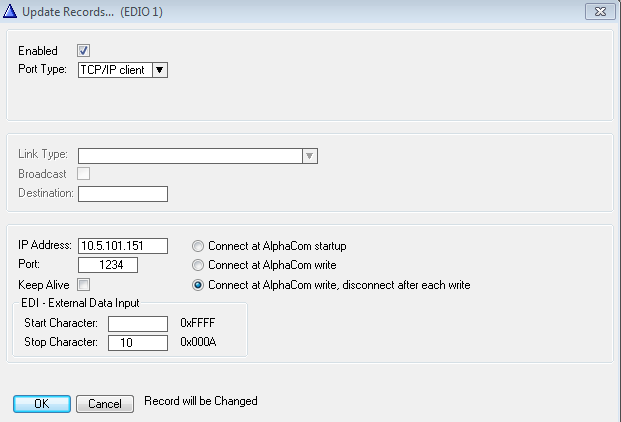Click the Stop Character field showing 10
Image resolution: width=621 pixels, height=422 pixels.
(x=138, y=343)
